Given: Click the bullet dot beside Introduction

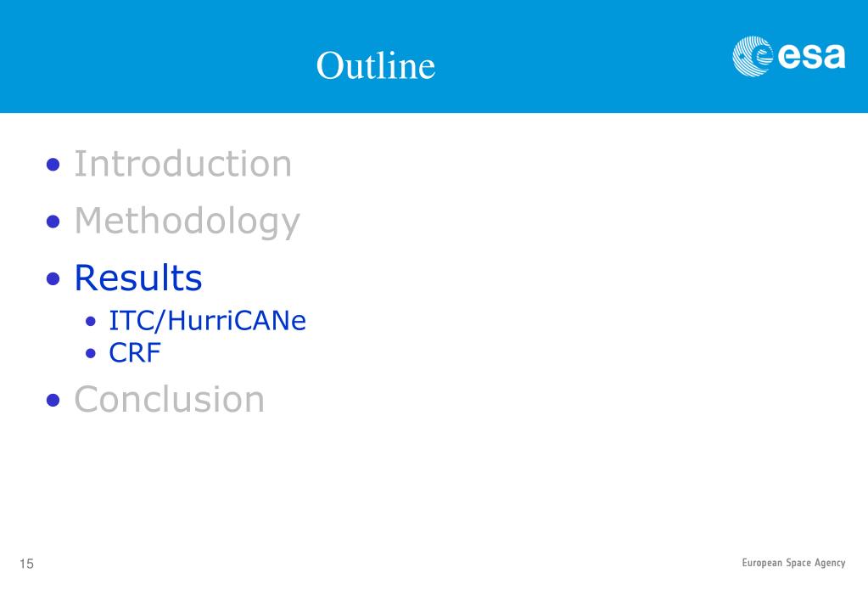Looking at the screenshot, I should (x=53, y=165).
